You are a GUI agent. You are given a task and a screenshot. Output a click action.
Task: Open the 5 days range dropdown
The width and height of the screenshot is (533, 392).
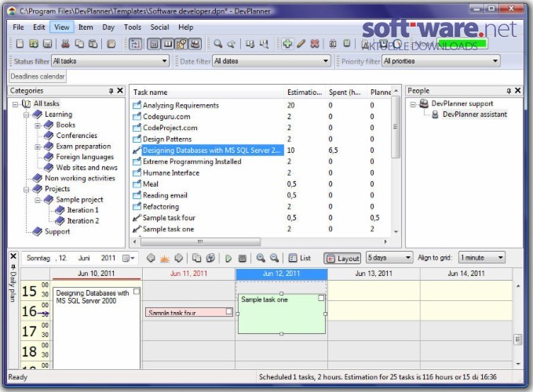389,258
